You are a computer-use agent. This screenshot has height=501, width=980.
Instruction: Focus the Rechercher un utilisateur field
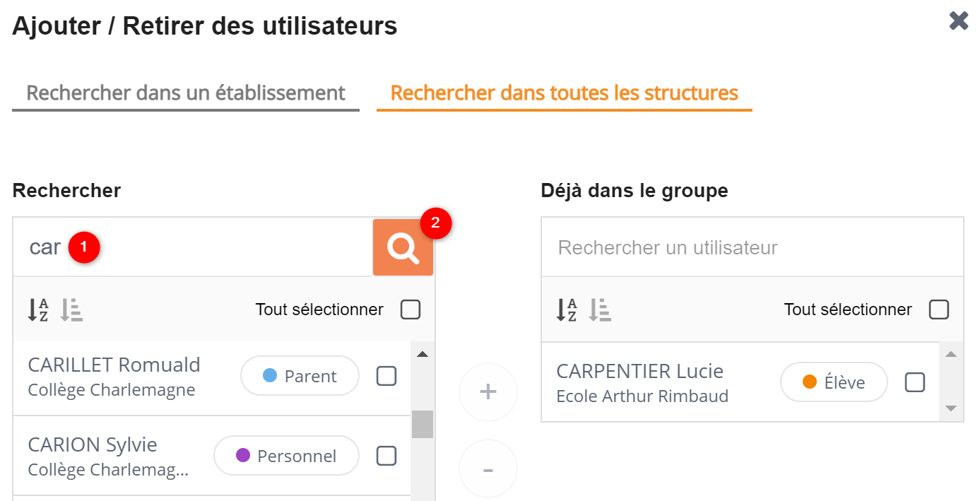click(752, 247)
